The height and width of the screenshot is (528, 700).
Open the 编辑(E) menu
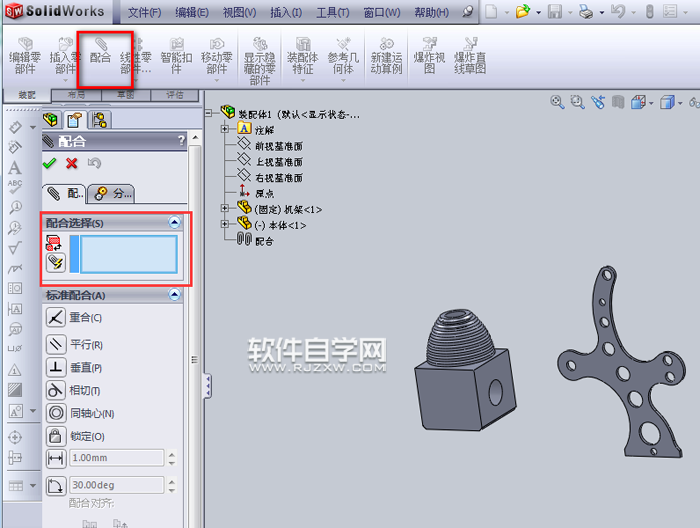pos(192,12)
